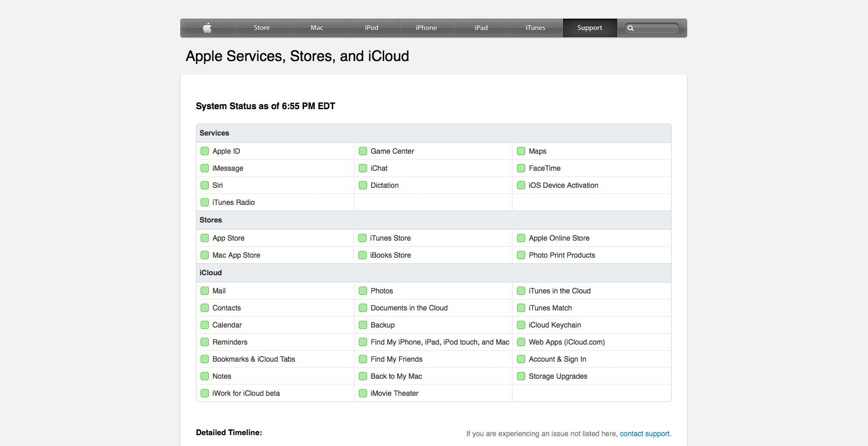Open the iTunes navigation menu item
Image resolution: width=868 pixels, height=446 pixels.
pos(535,28)
